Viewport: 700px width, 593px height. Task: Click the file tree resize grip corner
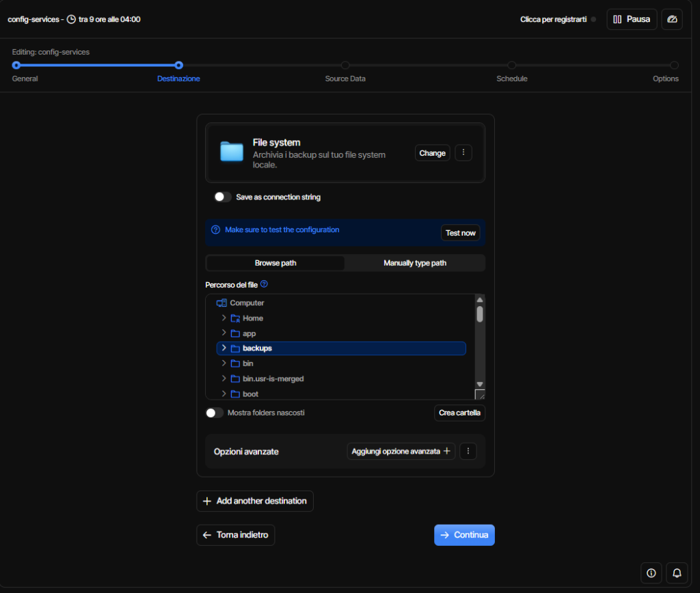480,394
